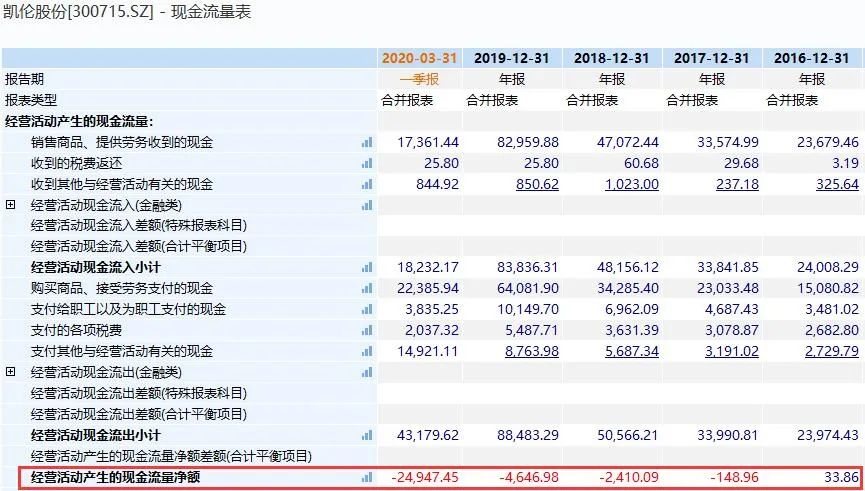The width and height of the screenshot is (865, 491).
Task: Expand the 经营活动现金流入(金融类) plus box
Action: click(11, 205)
